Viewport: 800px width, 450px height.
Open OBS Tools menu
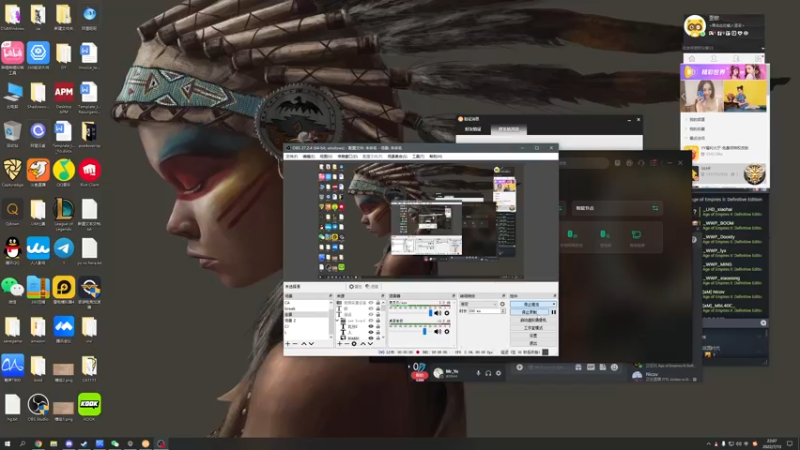coord(418,157)
